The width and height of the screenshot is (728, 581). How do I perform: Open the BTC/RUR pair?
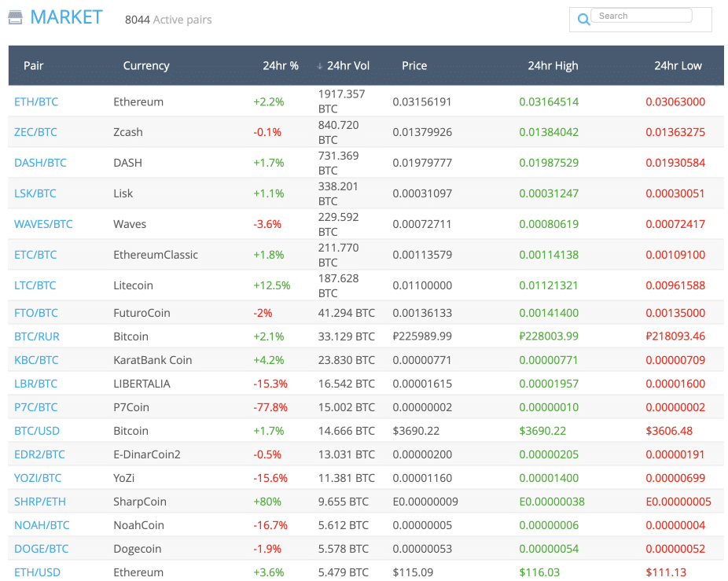click(x=37, y=336)
